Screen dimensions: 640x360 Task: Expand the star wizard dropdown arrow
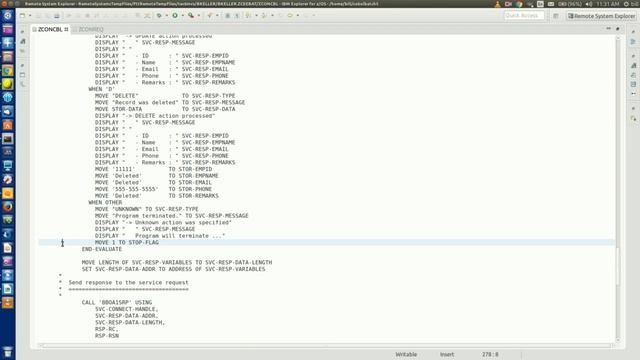pos(217,16)
